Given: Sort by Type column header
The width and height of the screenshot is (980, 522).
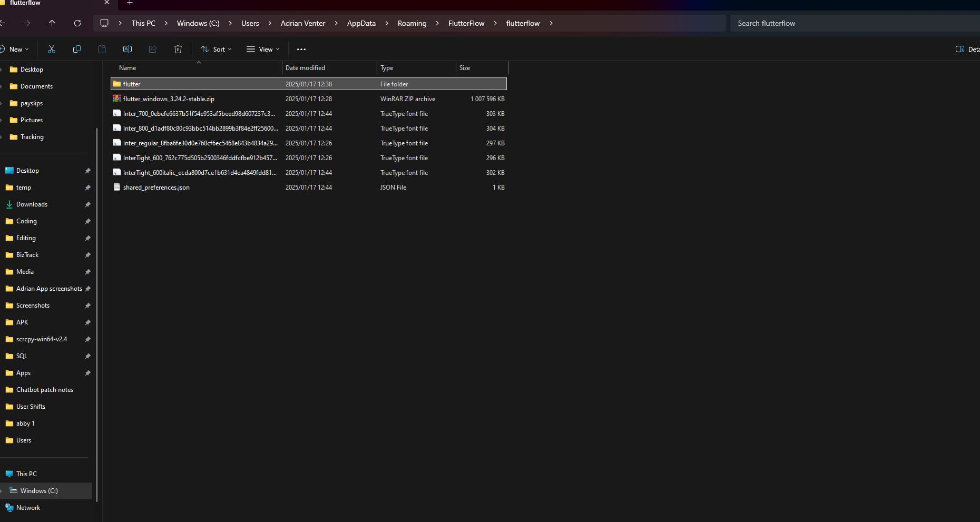Looking at the screenshot, I should pyautogui.click(x=416, y=68).
